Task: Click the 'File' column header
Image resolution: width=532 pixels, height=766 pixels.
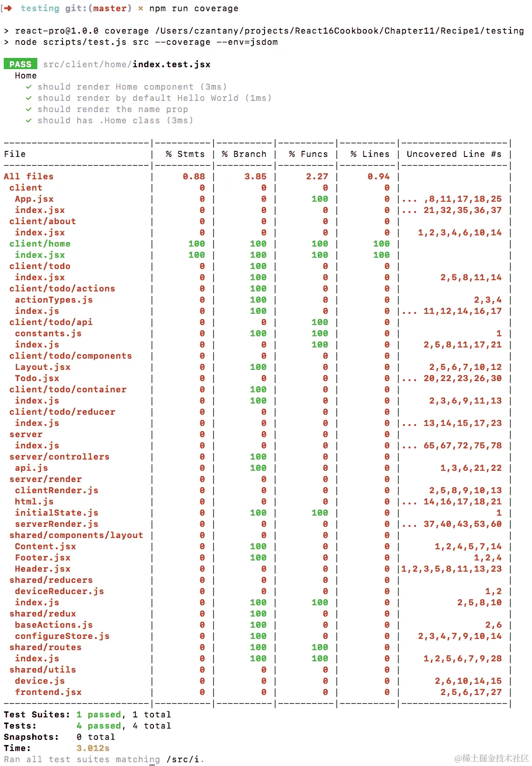Action: click(x=15, y=154)
